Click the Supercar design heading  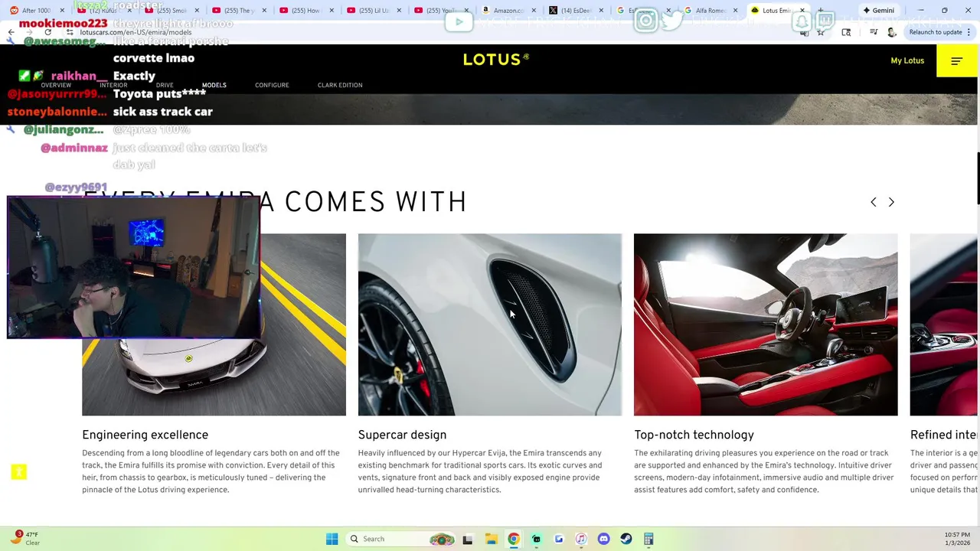tap(402, 435)
